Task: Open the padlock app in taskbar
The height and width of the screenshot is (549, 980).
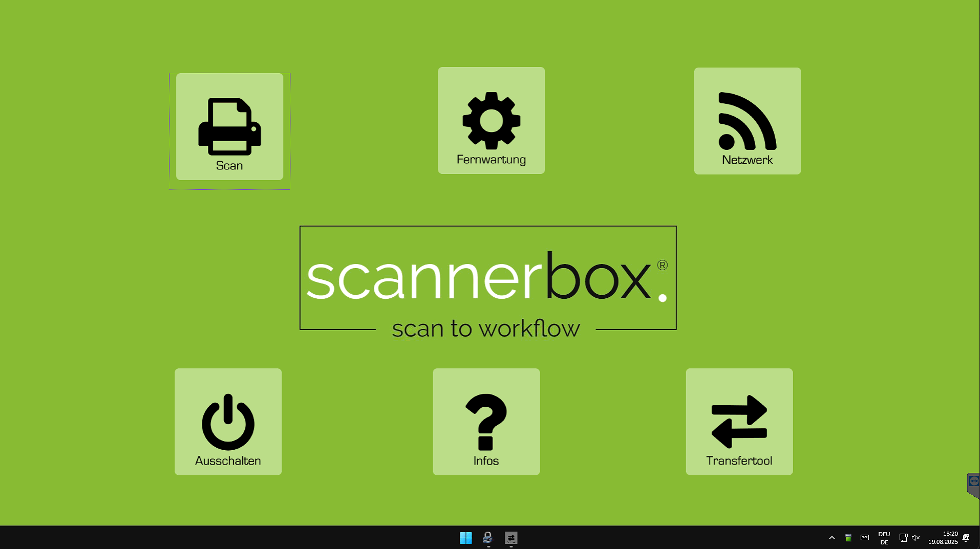Action: [x=488, y=538]
